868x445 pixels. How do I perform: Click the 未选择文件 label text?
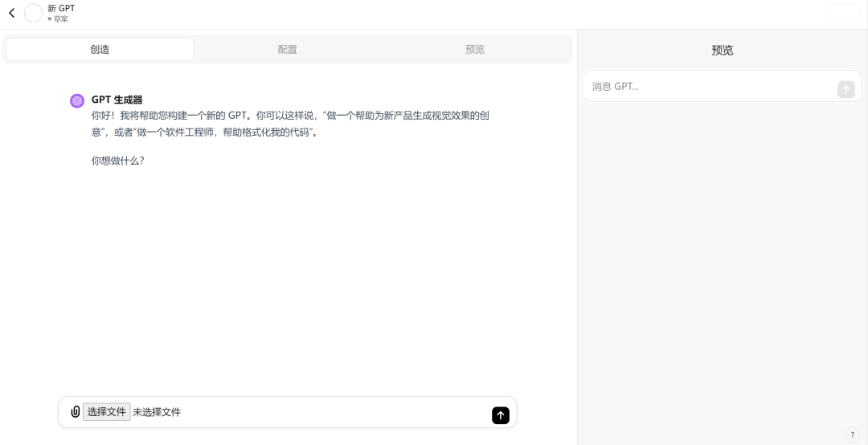point(157,412)
